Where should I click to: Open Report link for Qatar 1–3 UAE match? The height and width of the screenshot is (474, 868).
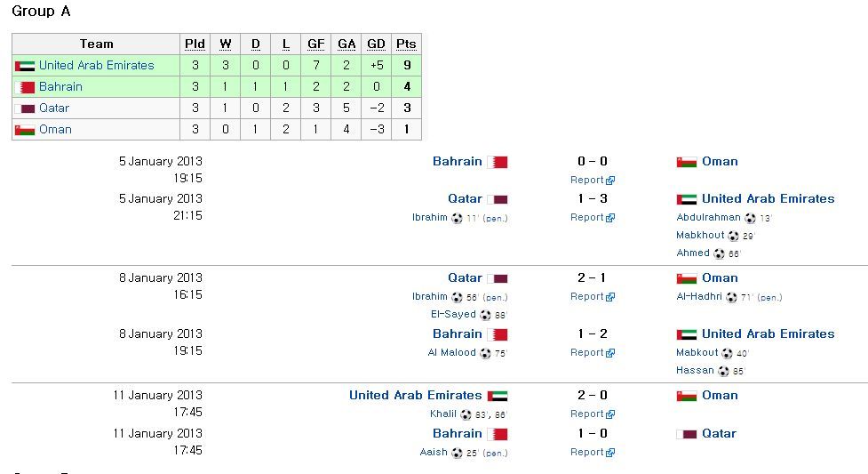(586, 217)
